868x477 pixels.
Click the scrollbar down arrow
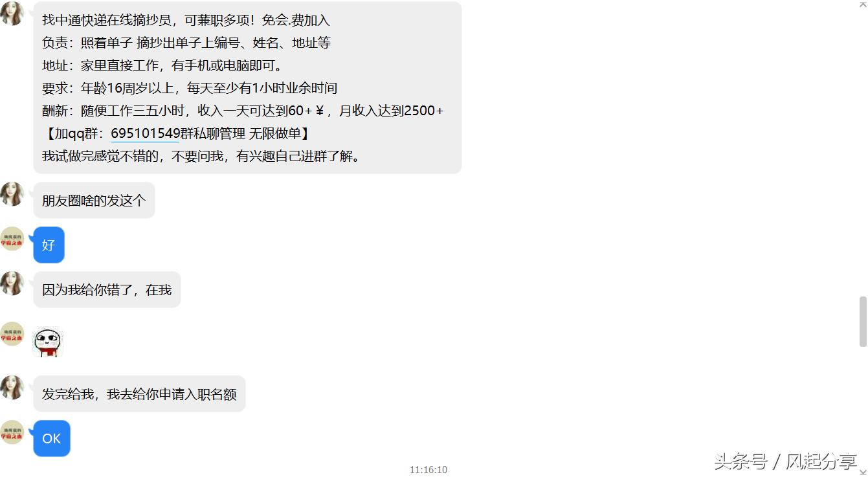[862, 472]
